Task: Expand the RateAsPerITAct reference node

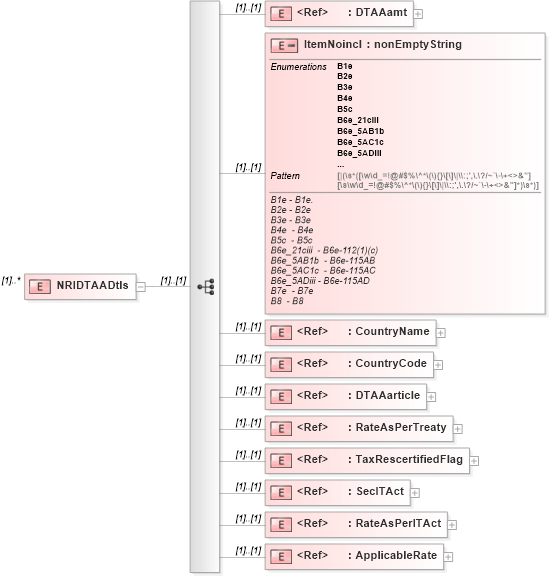Action: pos(452,525)
